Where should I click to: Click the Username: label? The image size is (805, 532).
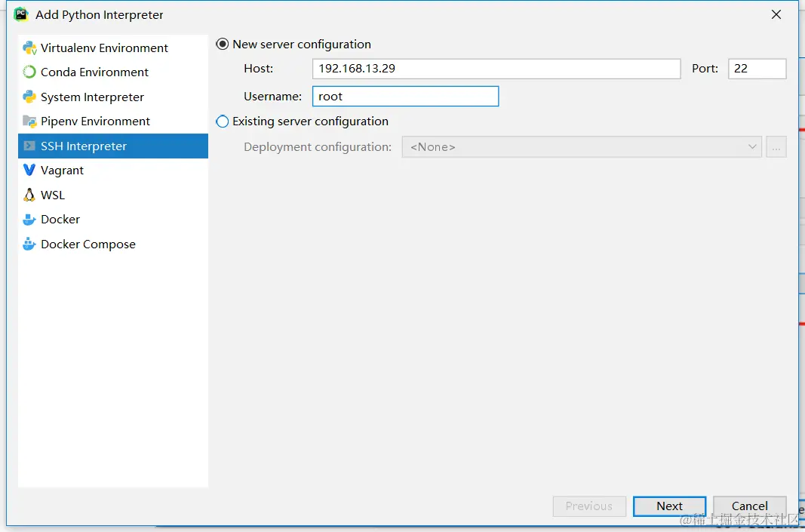pyautogui.click(x=272, y=96)
